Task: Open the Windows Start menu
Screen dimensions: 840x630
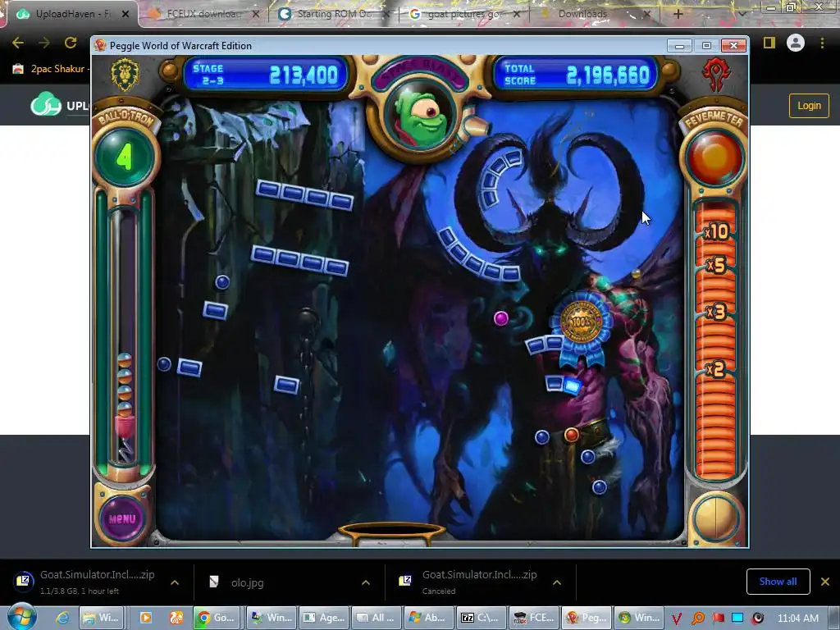Action: pos(21,617)
